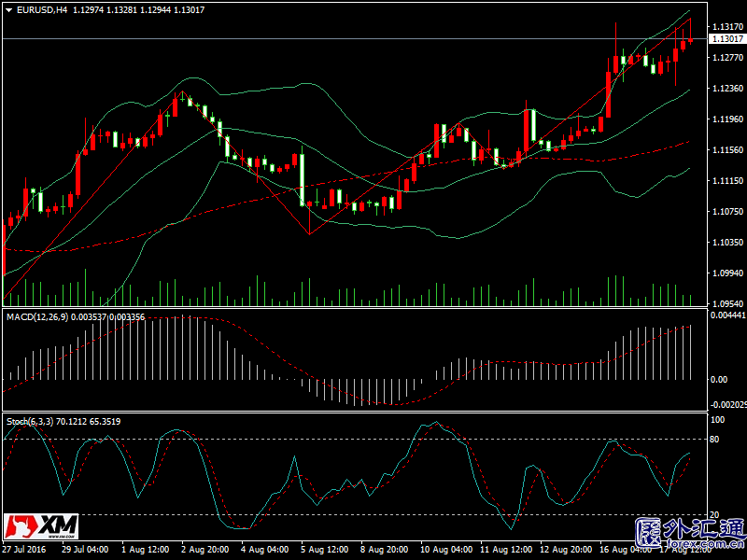This screenshot has height=560, width=747.
Task: Select the MACD value 0.003537
Action: pyautogui.click(x=90, y=317)
